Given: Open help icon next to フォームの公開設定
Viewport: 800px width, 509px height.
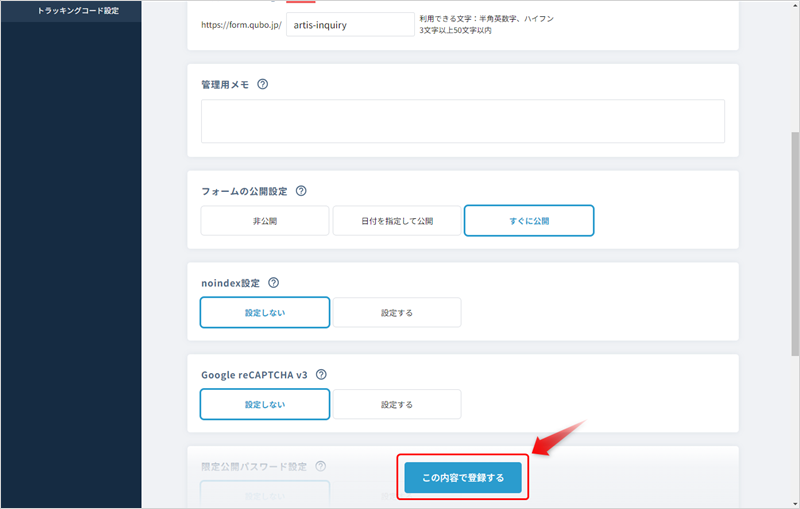Looking at the screenshot, I should (x=301, y=191).
